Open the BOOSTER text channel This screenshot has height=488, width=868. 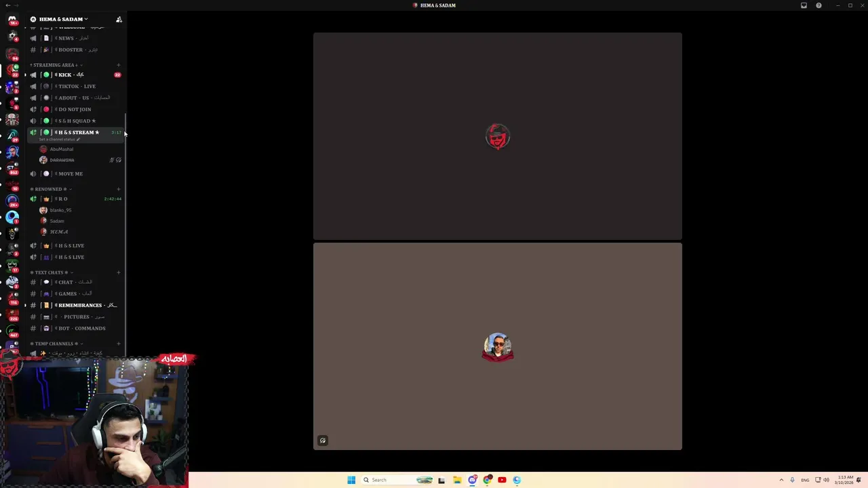(75, 49)
